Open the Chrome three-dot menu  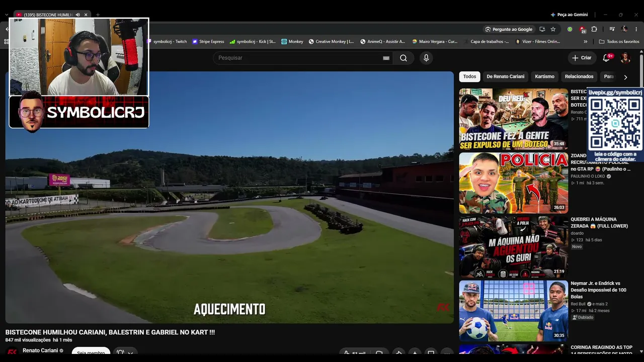coord(637,29)
